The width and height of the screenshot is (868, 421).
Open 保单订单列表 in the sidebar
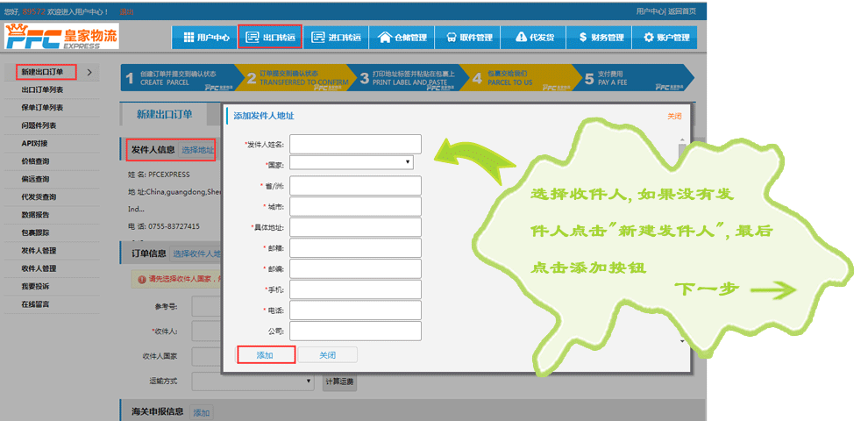click(x=42, y=108)
